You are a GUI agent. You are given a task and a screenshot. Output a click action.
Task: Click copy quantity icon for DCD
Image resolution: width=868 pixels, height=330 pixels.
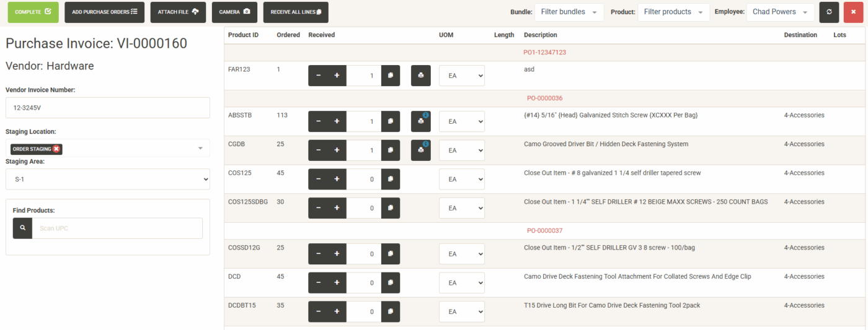[391, 283]
